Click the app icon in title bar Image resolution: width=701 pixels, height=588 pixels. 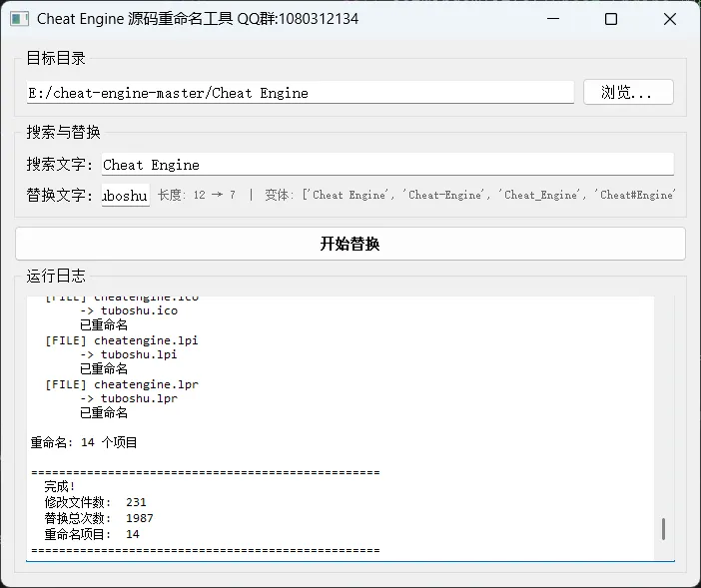pyautogui.click(x=19, y=19)
